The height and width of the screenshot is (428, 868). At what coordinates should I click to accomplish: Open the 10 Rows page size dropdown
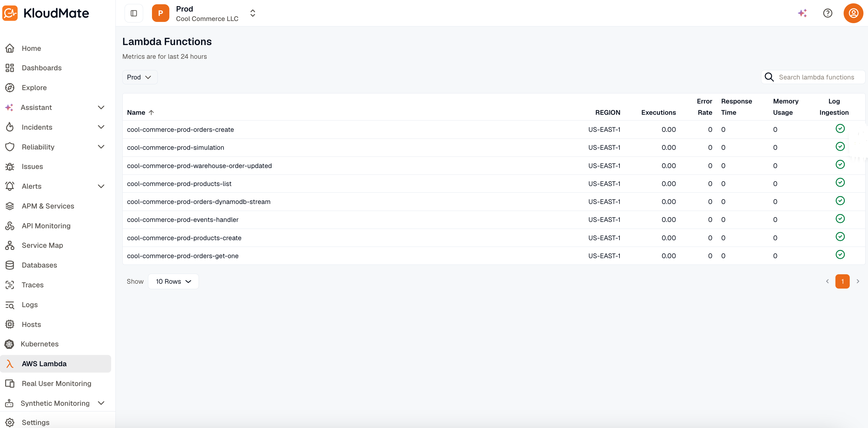[x=173, y=282]
